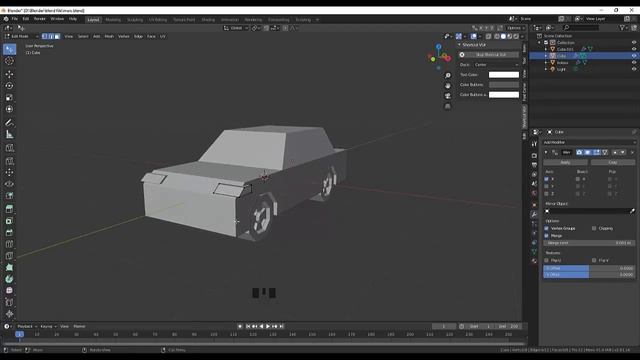Toggle Mirror modifier X axis checkbox

tap(547, 179)
